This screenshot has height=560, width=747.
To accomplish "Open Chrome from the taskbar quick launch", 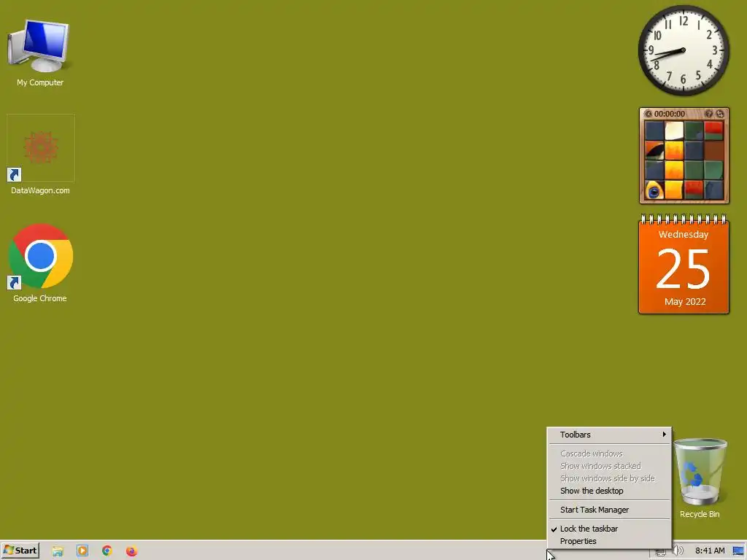I will (x=107, y=551).
